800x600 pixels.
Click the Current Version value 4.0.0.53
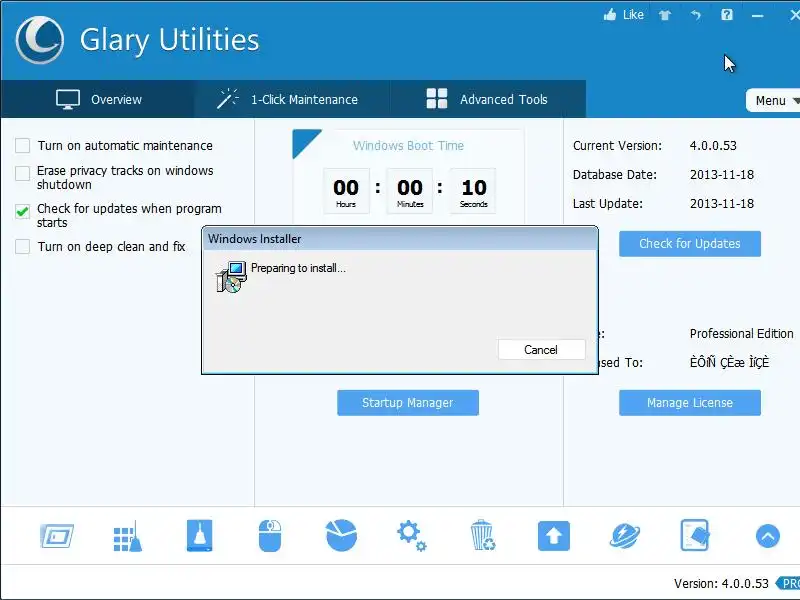[x=713, y=146]
